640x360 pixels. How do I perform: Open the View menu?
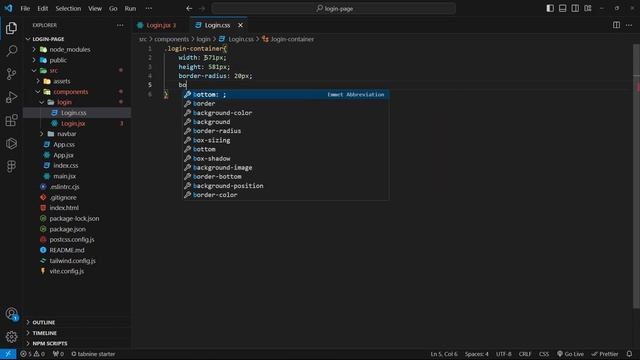tap(95, 8)
